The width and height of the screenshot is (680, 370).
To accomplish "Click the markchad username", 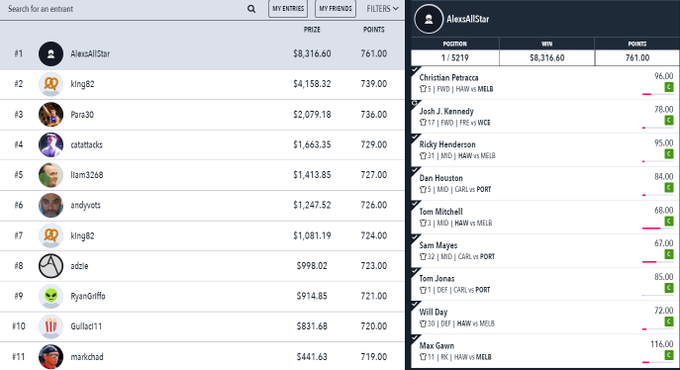I will pyautogui.click(x=87, y=357).
